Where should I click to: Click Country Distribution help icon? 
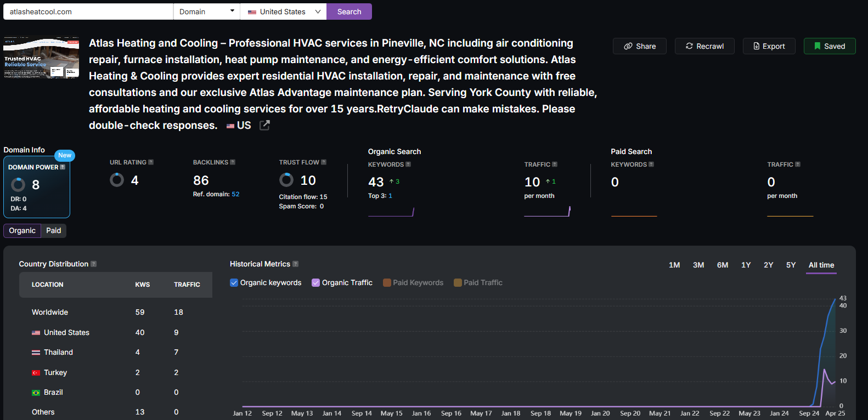click(x=94, y=264)
